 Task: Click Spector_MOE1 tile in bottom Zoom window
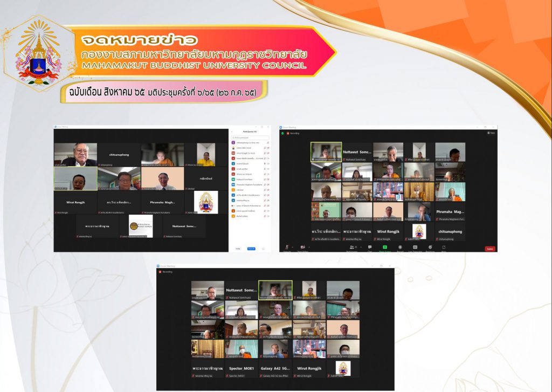(x=241, y=368)
